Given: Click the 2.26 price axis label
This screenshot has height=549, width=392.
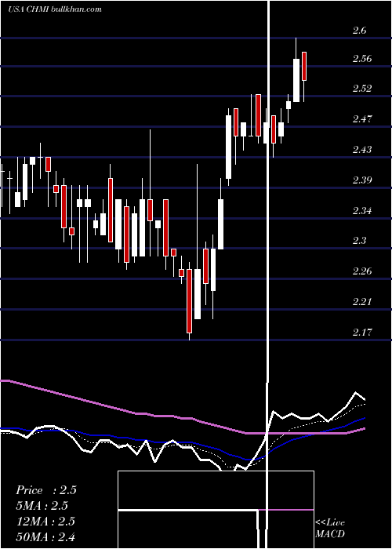Looking at the screenshot, I should [362, 271].
